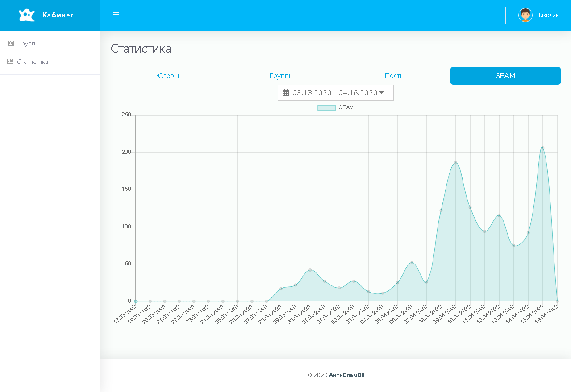Screen dimensions: 571x392
Task: Toggle the hamburger sidebar menu
Action: pos(116,15)
